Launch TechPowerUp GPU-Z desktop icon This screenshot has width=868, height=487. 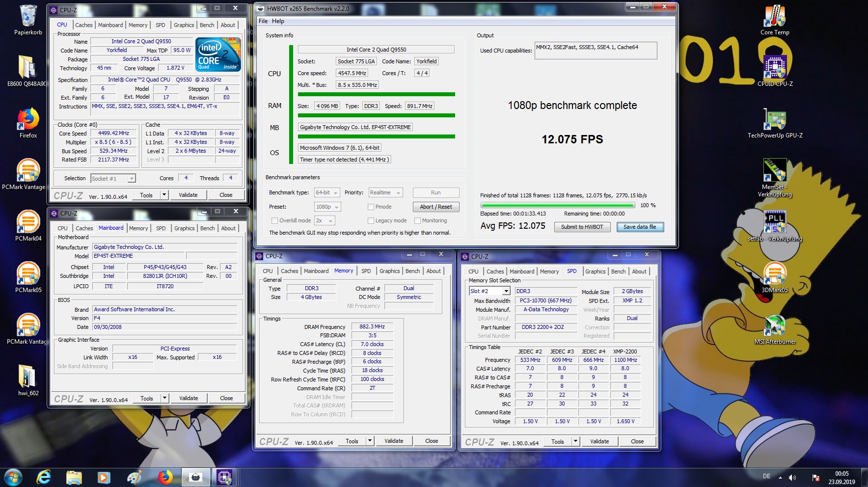(775, 123)
